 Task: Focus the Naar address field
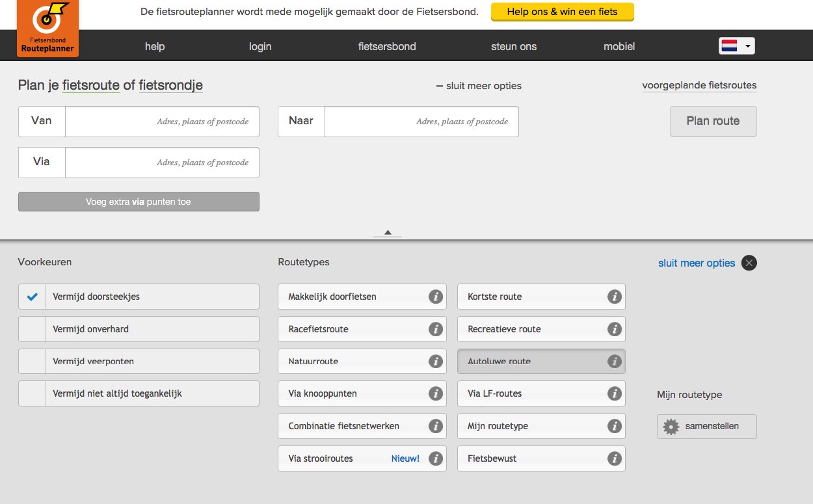(x=421, y=122)
